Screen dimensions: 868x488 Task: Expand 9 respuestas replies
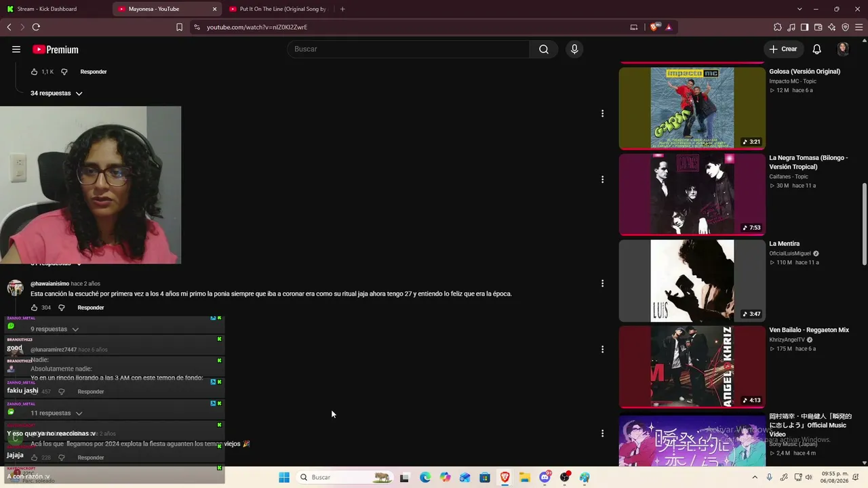click(54, 329)
